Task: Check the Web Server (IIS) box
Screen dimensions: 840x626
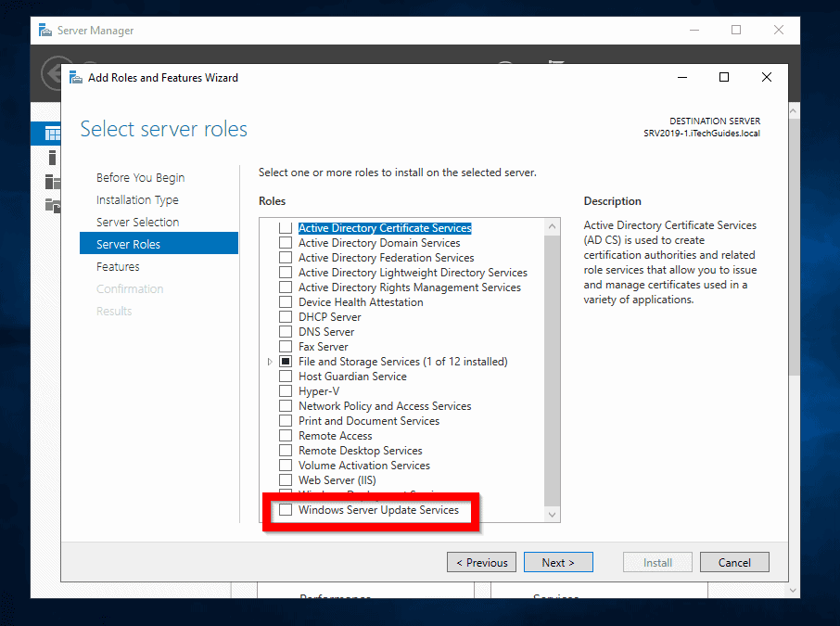Action: coord(285,479)
